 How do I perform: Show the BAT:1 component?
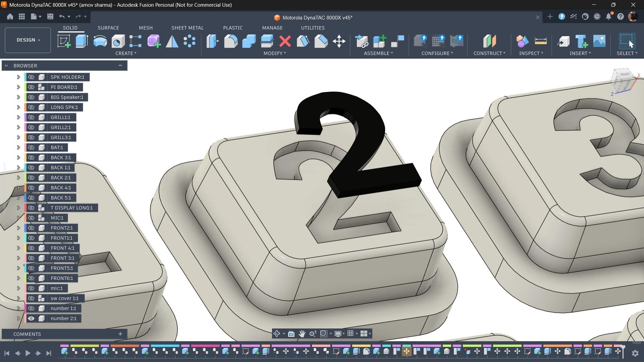pos(31,147)
